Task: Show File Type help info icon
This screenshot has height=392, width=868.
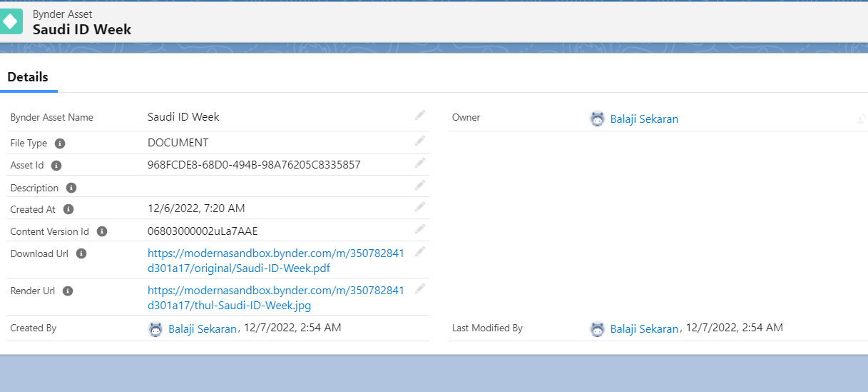Action: 60,144
